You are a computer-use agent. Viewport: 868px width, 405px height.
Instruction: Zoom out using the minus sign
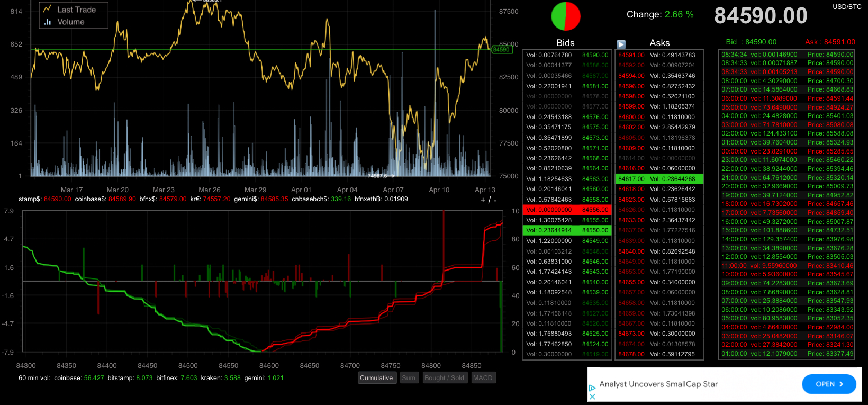pos(495,200)
